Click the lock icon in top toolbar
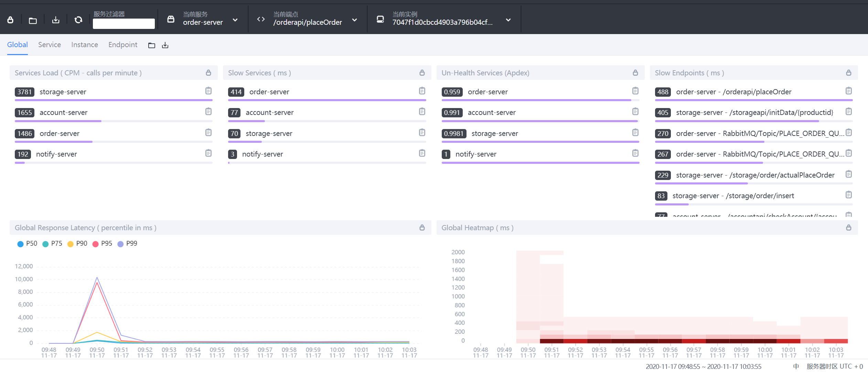The width and height of the screenshot is (868, 372). (10, 20)
